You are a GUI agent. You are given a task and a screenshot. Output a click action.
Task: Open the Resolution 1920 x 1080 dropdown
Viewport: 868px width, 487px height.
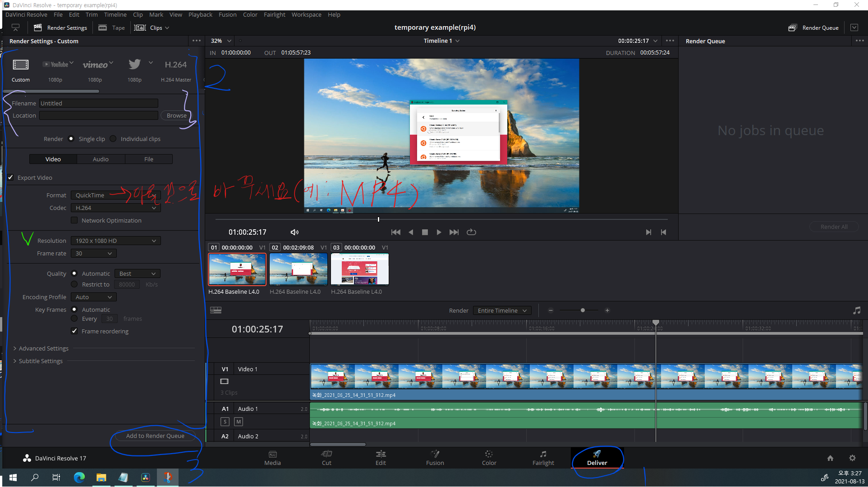pos(115,241)
